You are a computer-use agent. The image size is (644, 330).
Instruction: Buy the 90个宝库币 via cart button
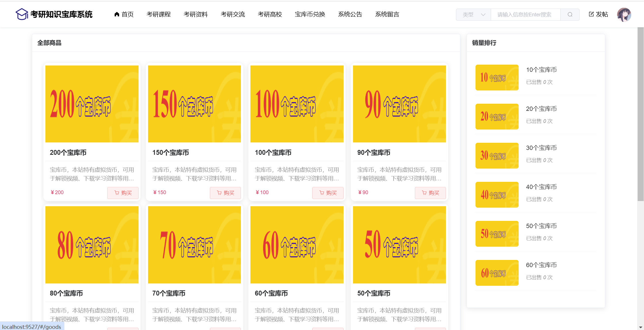pos(430,193)
